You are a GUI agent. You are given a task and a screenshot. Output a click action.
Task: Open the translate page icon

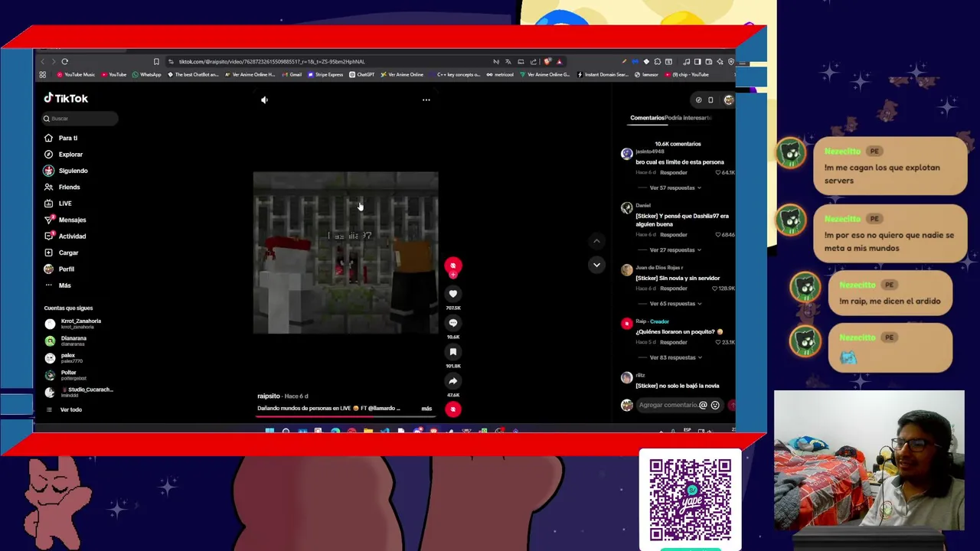coord(508,61)
